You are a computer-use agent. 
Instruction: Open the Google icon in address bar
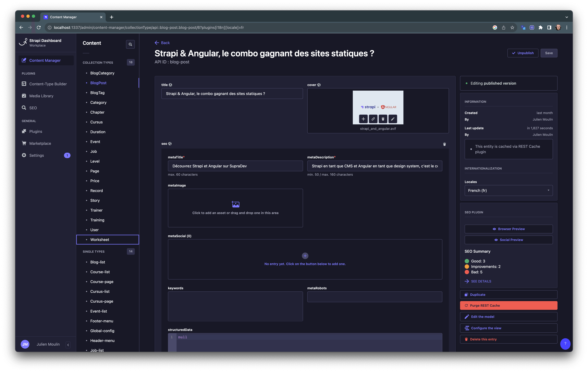(x=495, y=27)
